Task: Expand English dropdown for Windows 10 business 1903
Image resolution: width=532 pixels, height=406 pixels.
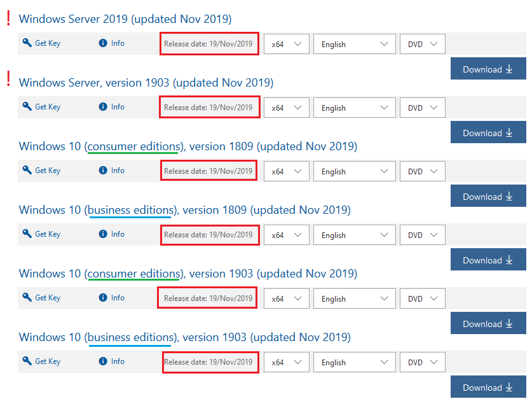Action: coord(354,362)
